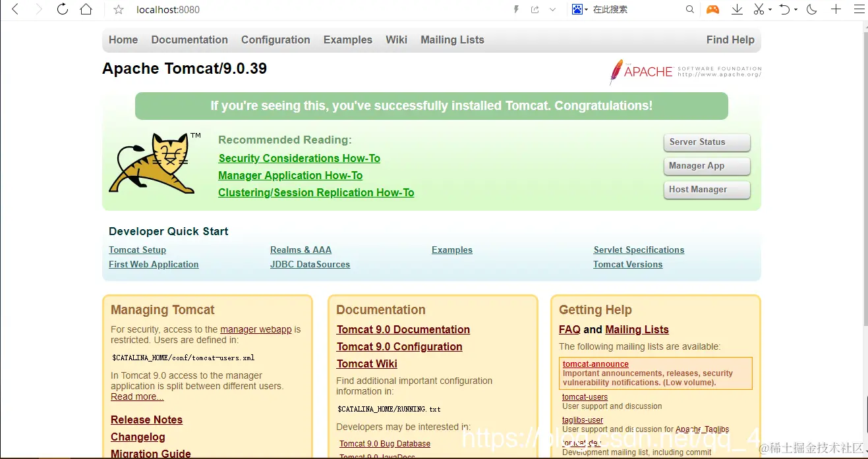
Task: Open the orange game controller icon
Action: click(x=712, y=9)
